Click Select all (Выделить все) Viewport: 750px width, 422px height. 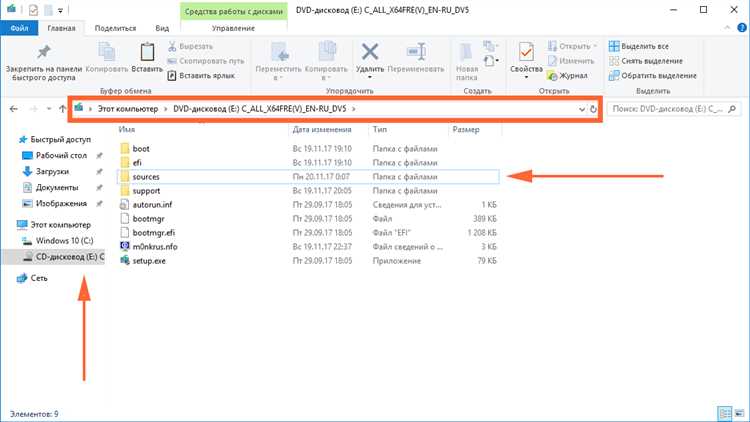639,46
